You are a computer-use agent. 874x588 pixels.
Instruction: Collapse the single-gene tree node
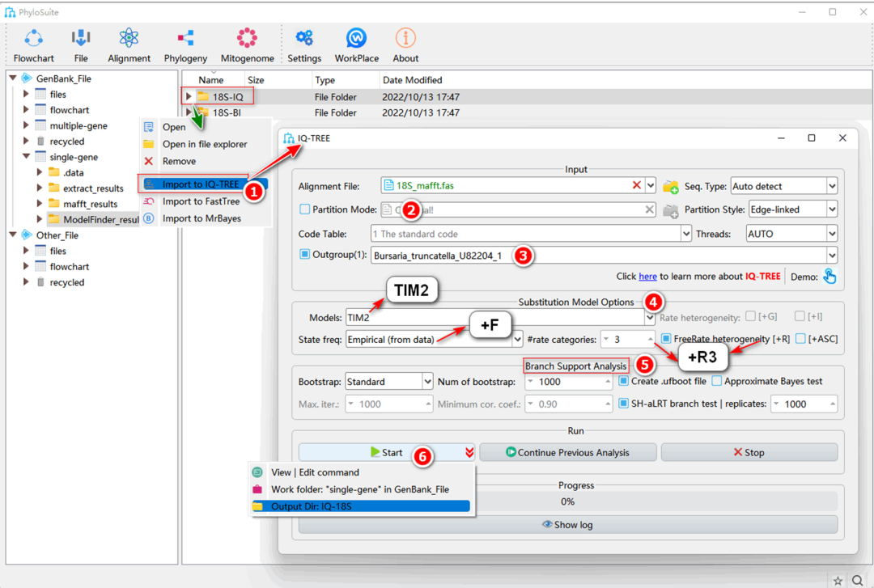tap(26, 157)
